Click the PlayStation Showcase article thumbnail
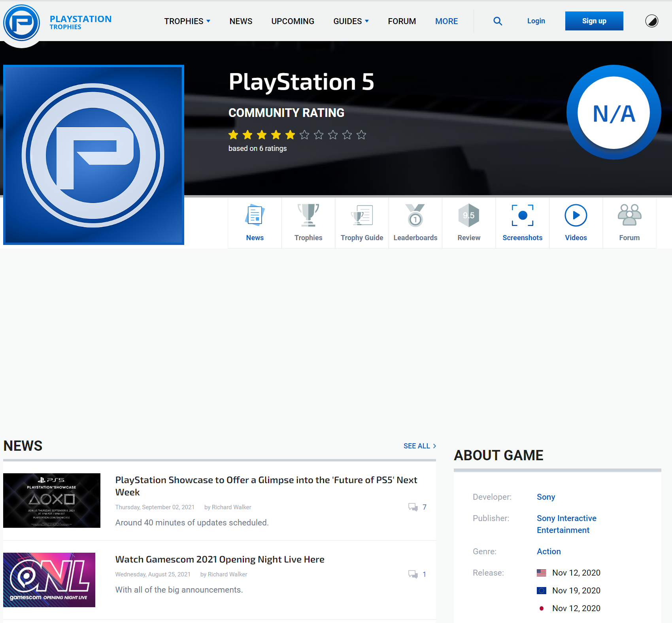Viewport: 672px width, 623px height. [x=52, y=501]
